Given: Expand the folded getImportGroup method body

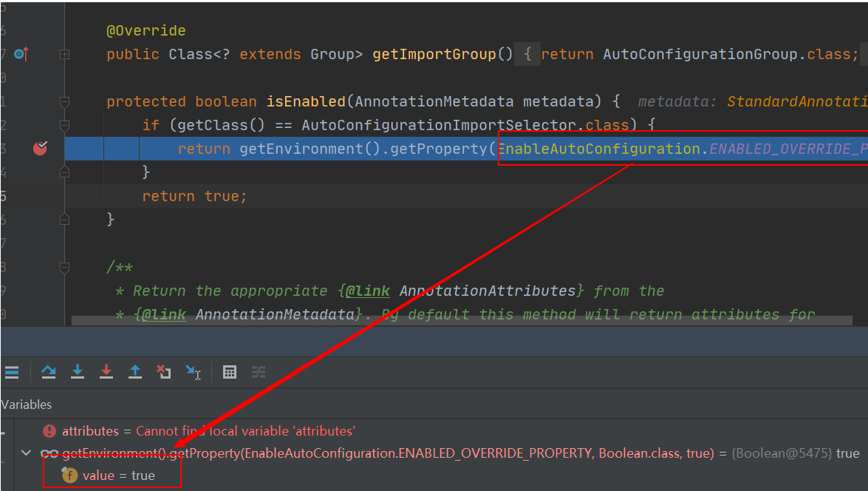Looking at the screenshot, I should click(64, 54).
